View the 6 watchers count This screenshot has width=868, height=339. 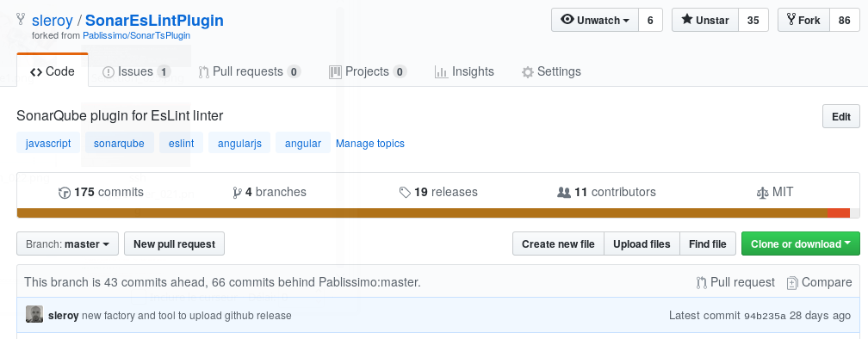pos(650,20)
